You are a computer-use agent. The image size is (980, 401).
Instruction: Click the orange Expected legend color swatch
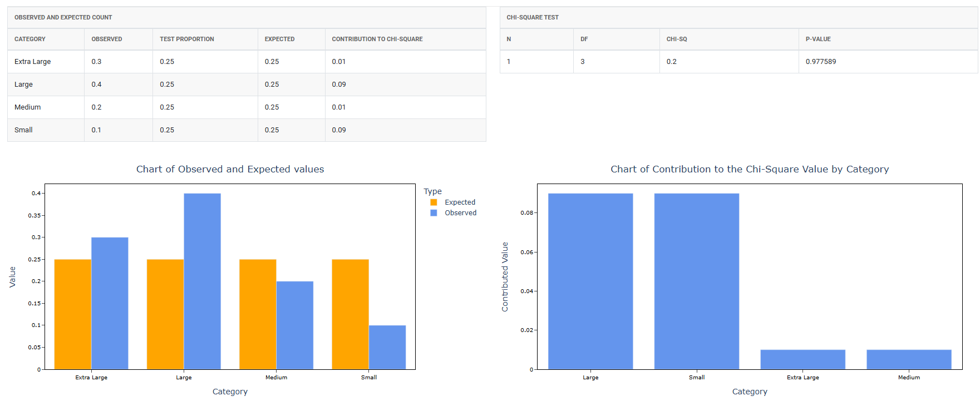[434, 202]
